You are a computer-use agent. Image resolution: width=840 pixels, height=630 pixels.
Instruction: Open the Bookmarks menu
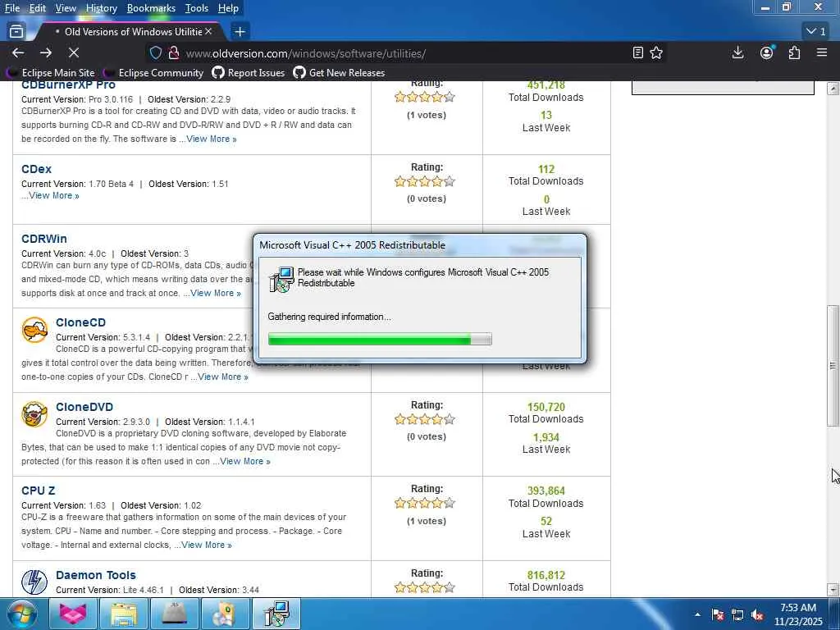[151, 8]
